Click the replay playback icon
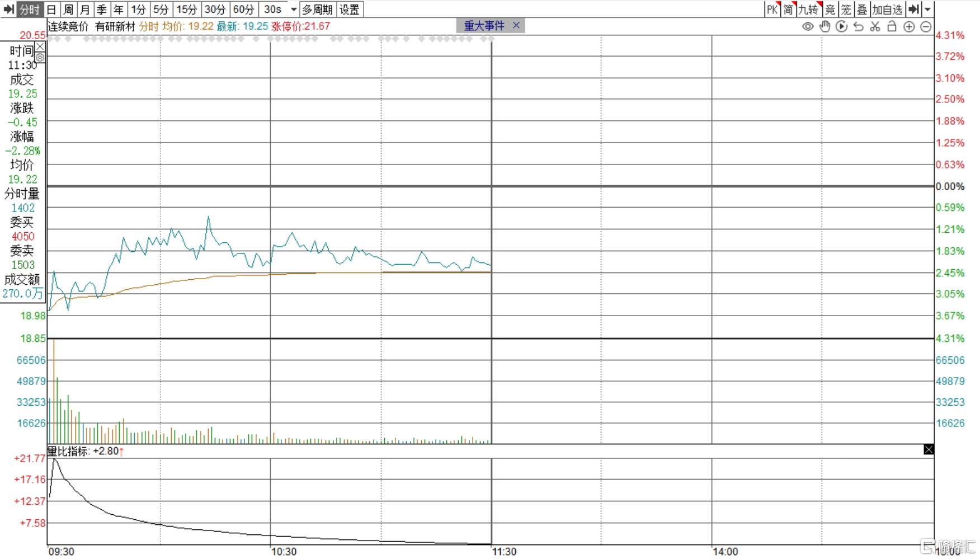The width and height of the screenshot is (980, 559). pos(841,26)
